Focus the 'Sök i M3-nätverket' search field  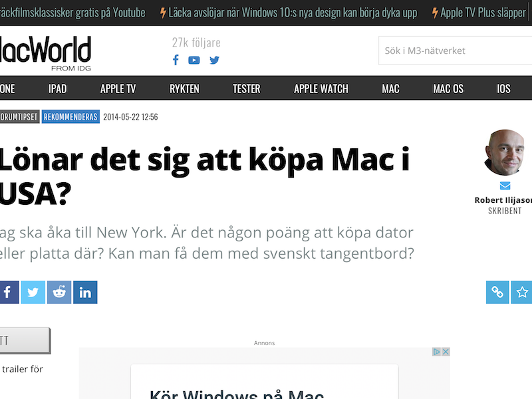tap(455, 51)
